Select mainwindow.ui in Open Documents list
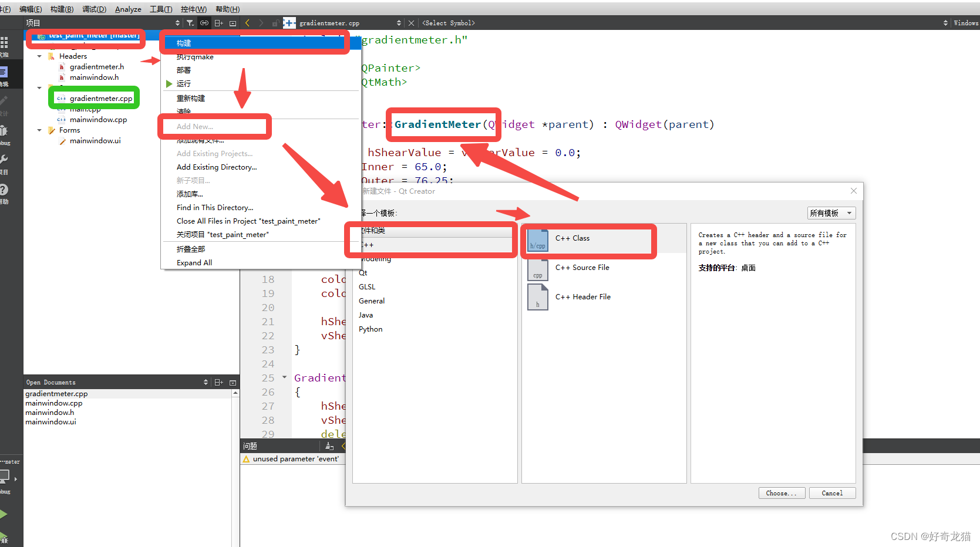This screenshot has height=547, width=980. click(50, 422)
